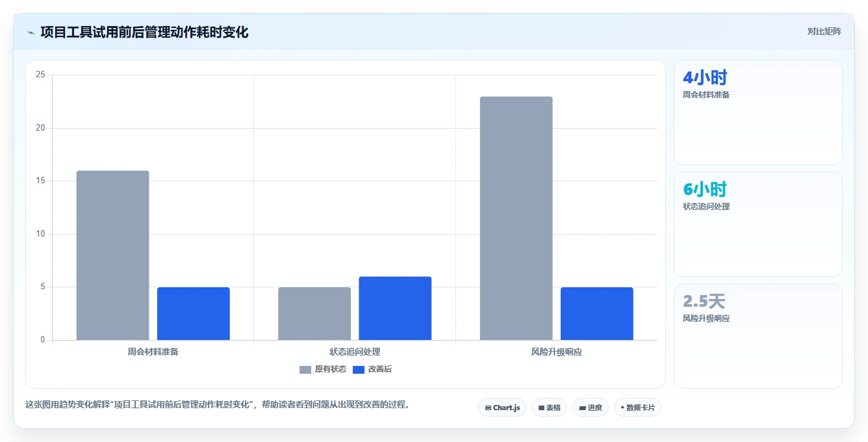Click the gray 原有状态 legend swatch

click(305, 370)
